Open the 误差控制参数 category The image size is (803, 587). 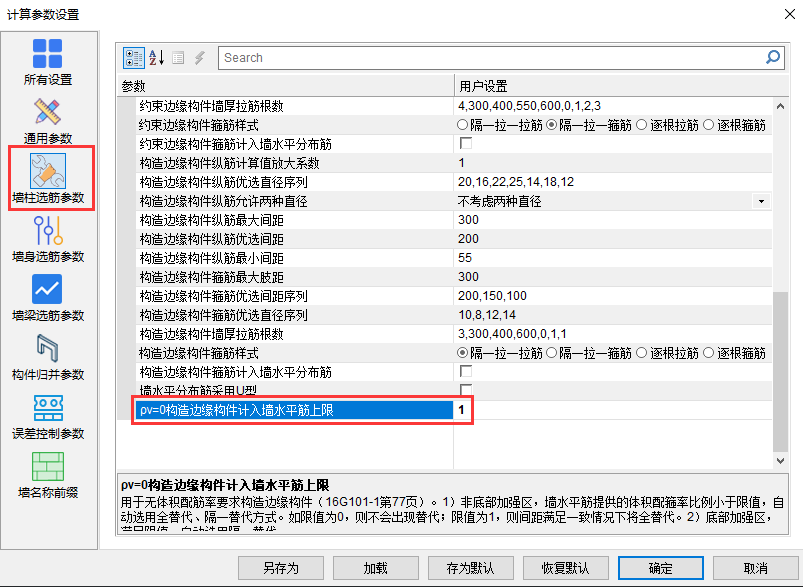coord(48,416)
